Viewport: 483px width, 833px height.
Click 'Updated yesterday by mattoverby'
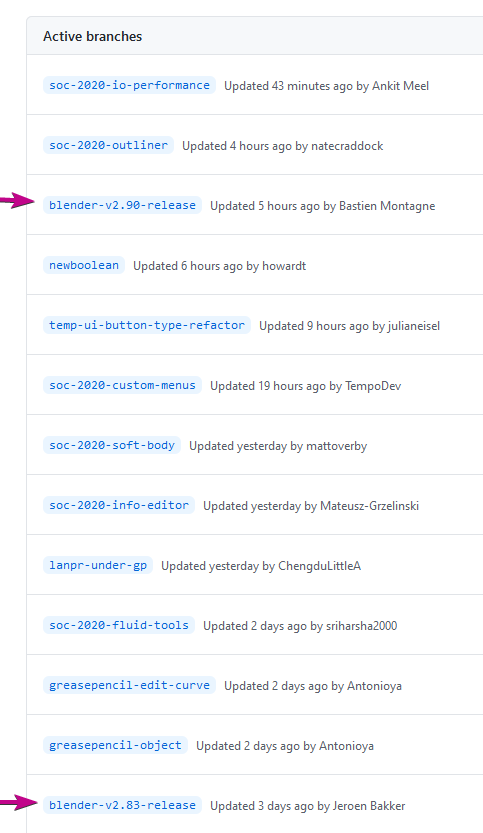tap(278, 446)
